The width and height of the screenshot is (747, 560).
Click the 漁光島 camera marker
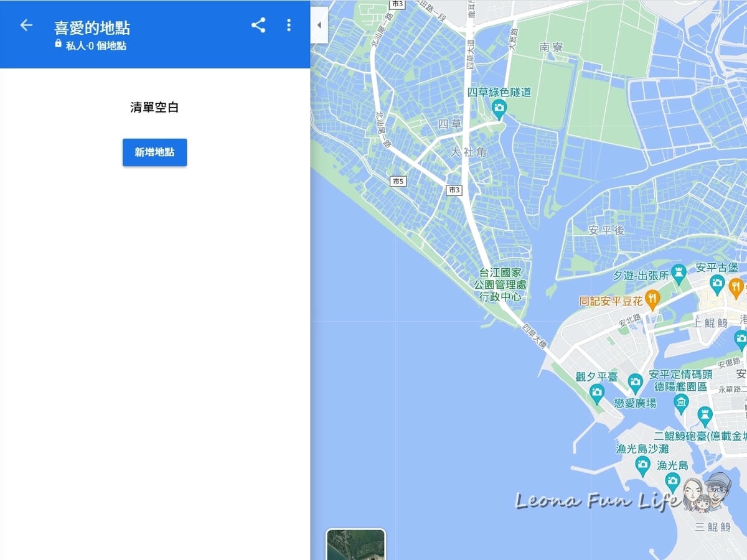tap(672, 480)
